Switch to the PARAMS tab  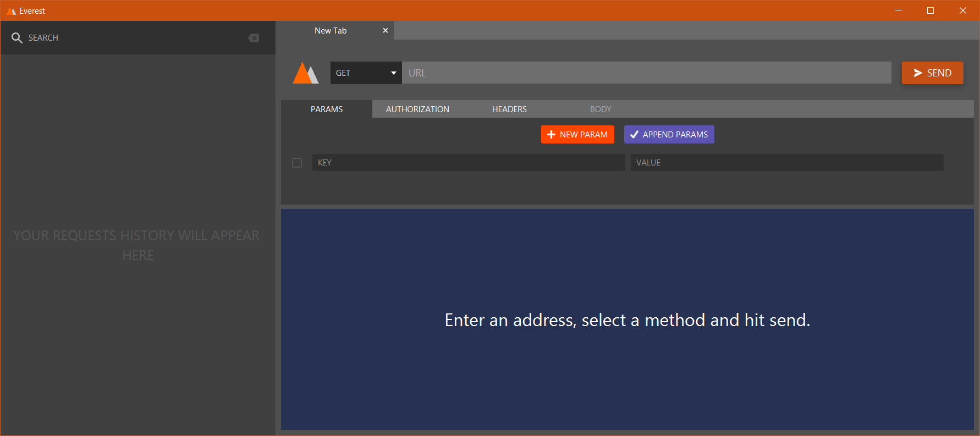[327, 109]
